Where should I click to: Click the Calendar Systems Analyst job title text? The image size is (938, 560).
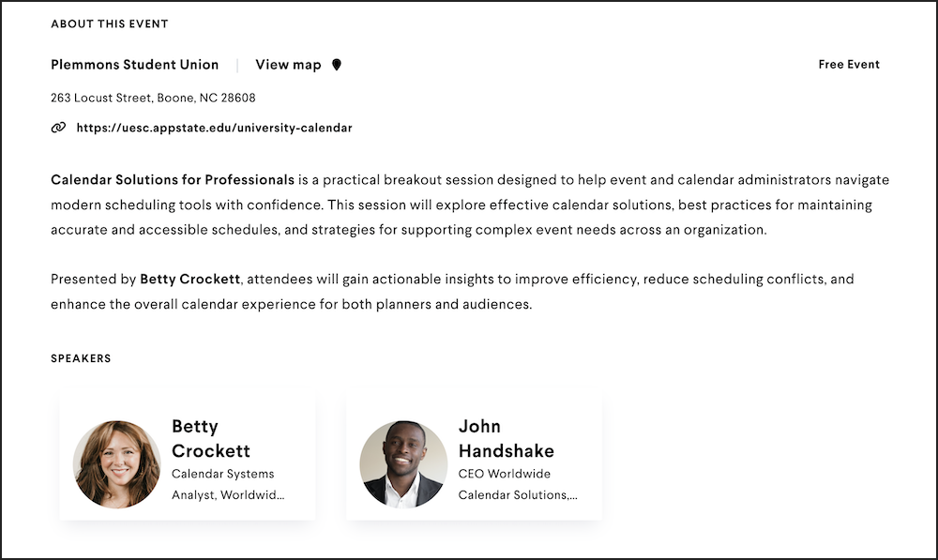click(222, 474)
